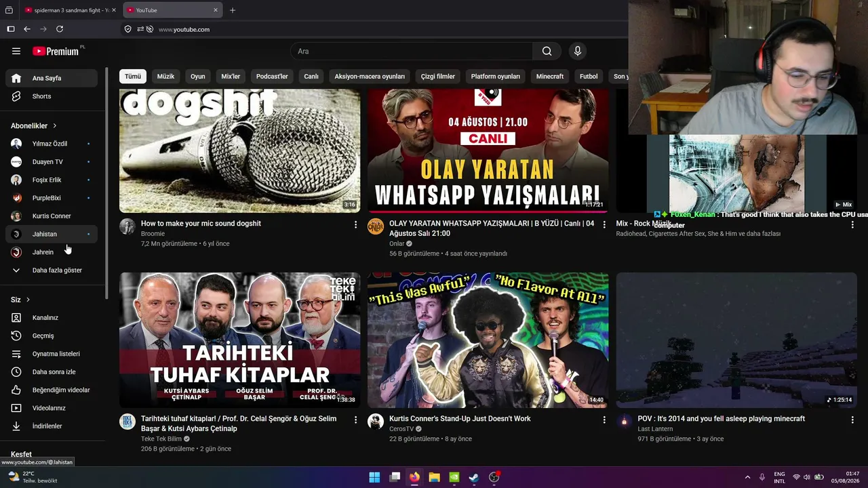Select the Minecraft filter chip

click(x=550, y=77)
